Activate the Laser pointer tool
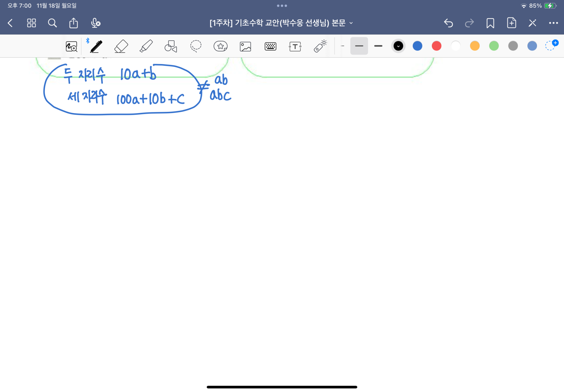 pyautogui.click(x=320, y=46)
